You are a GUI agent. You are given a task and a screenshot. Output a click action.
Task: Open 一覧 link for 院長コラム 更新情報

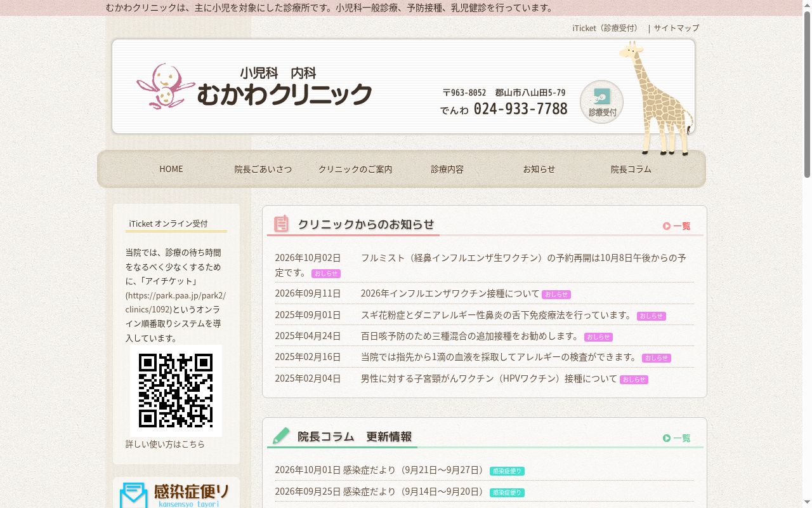[x=677, y=438]
